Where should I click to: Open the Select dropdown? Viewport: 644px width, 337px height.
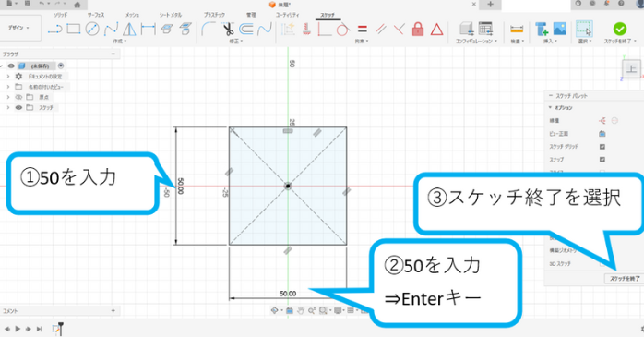[x=584, y=42]
